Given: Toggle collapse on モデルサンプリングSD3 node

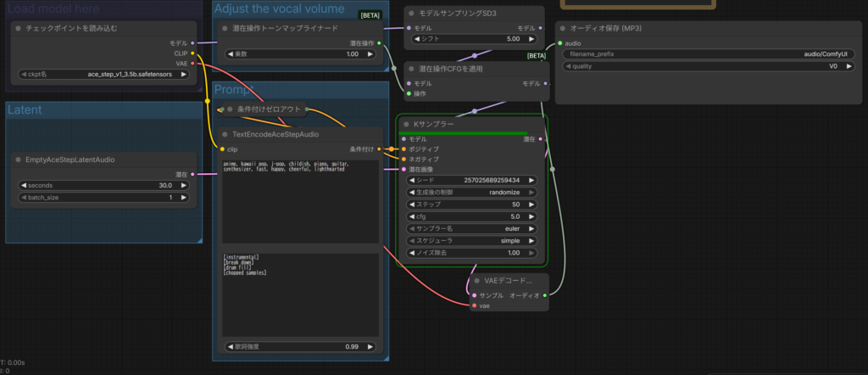Looking at the screenshot, I should coord(409,14).
